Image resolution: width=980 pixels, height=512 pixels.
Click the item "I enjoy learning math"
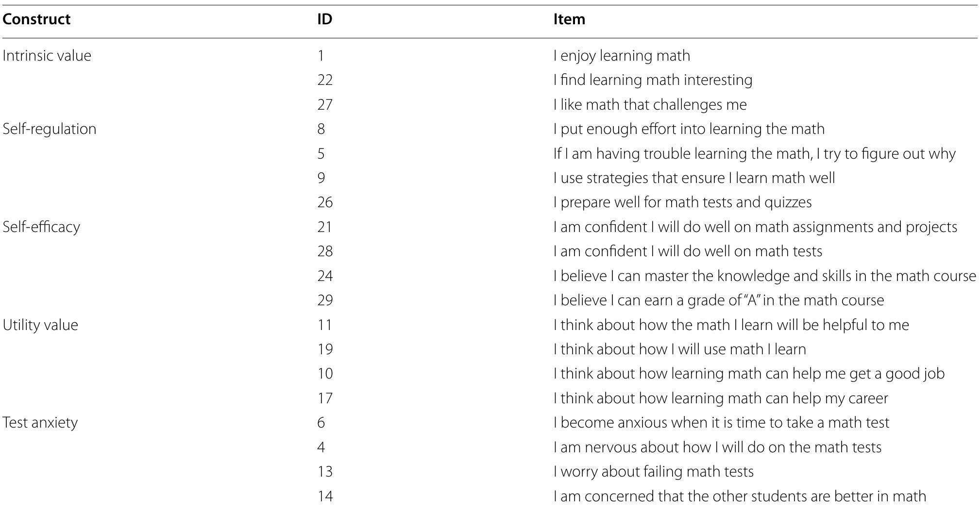(x=622, y=56)
